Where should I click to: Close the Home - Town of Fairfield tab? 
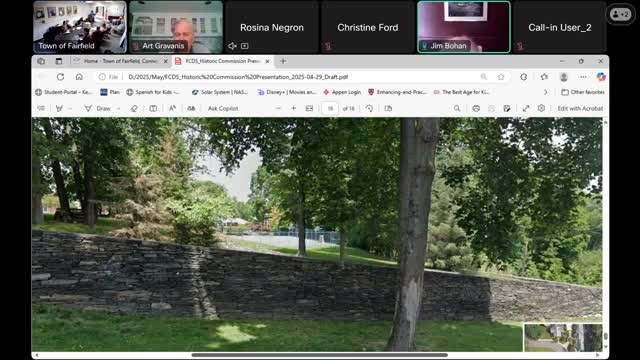pos(165,61)
